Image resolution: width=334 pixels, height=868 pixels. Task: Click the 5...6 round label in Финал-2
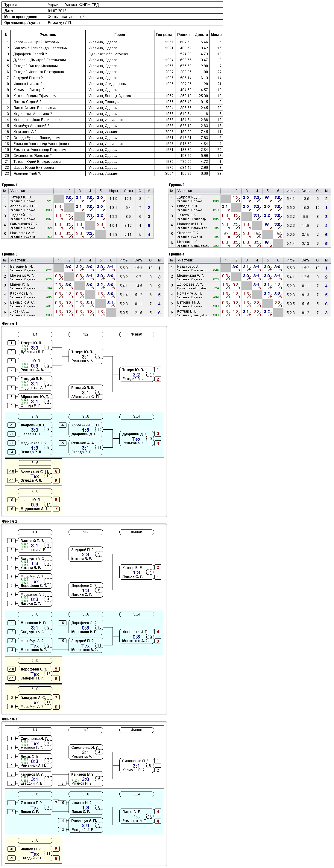point(35,661)
